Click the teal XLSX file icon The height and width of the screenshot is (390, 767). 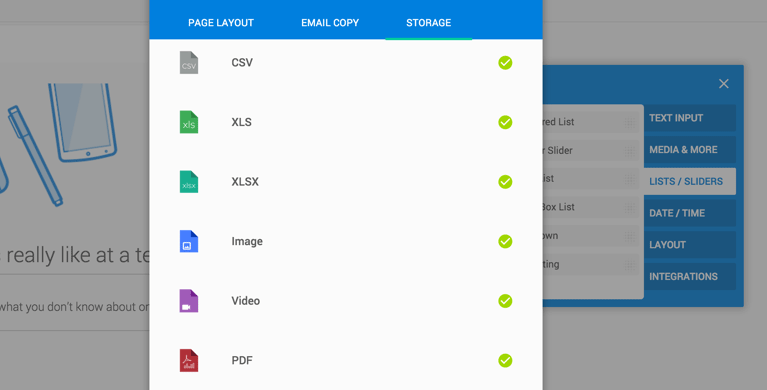click(x=189, y=182)
